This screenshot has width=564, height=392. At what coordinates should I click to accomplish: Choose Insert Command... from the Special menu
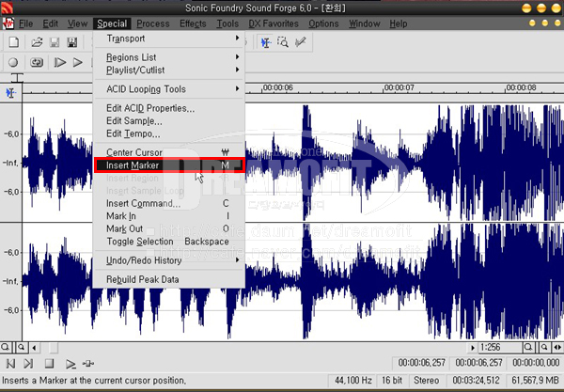tap(169, 204)
